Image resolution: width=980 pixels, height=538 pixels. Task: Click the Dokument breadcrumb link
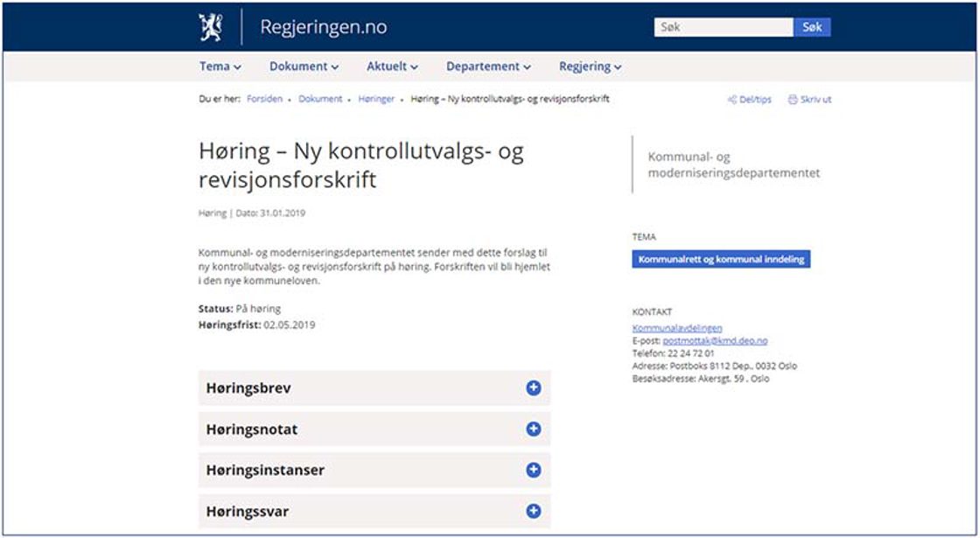(320, 100)
